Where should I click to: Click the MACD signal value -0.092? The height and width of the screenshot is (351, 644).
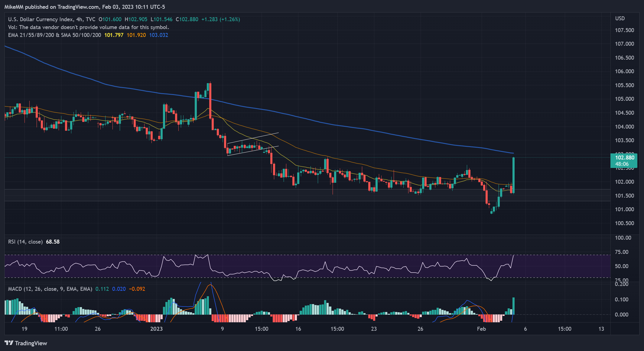(137, 289)
